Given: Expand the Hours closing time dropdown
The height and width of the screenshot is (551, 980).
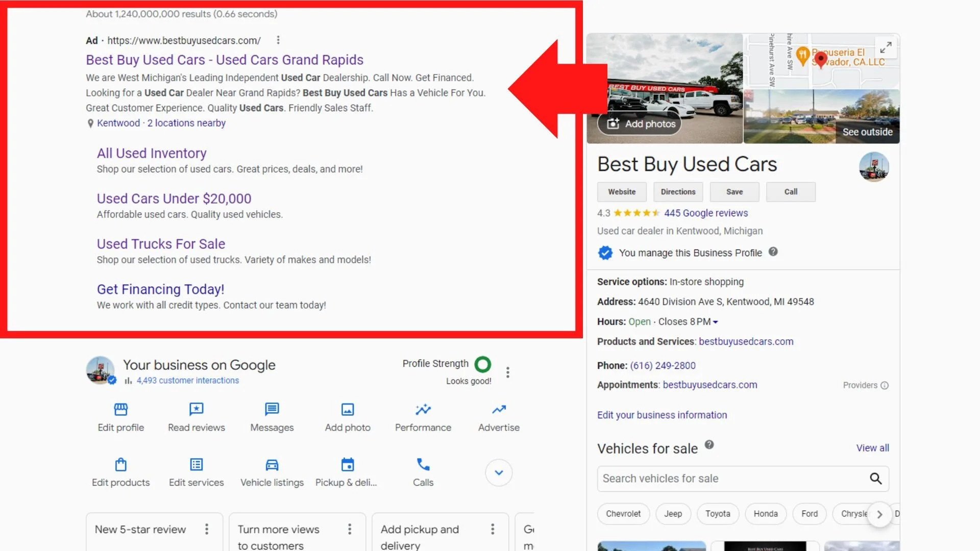Looking at the screenshot, I should 715,322.
